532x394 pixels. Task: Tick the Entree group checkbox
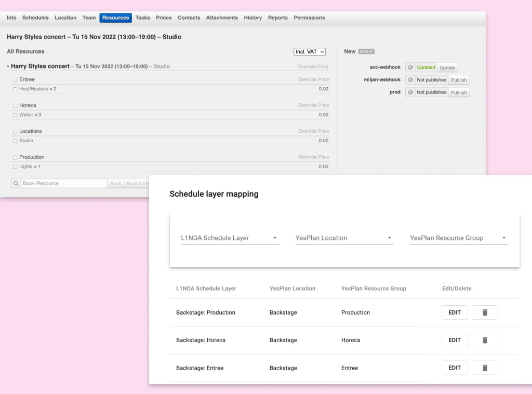15,80
